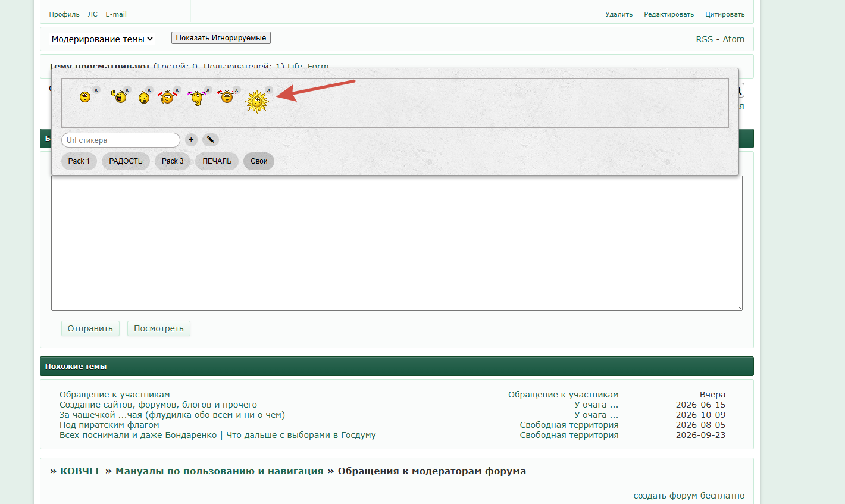Open topic За чашечкой ...чая

coord(173,415)
